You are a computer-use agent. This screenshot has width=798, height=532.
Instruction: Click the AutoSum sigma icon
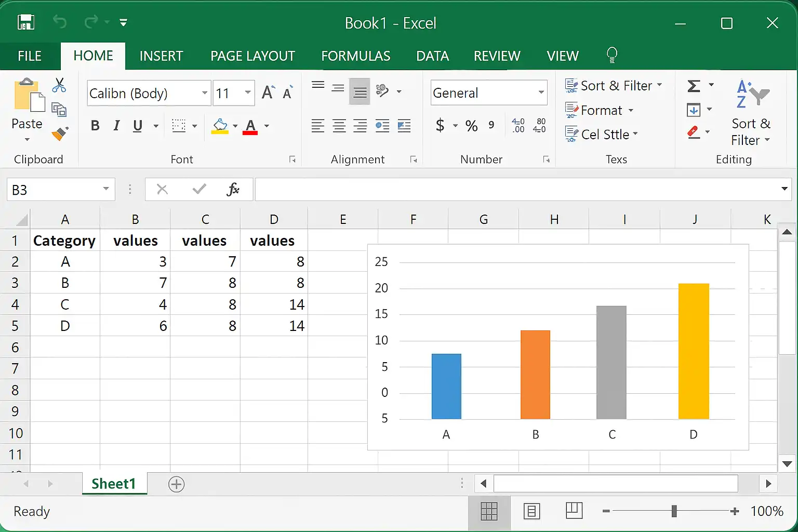click(694, 86)
